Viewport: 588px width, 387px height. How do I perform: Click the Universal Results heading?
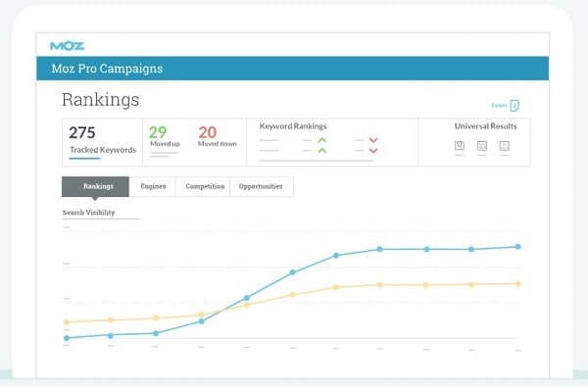(x=486, y=126)
